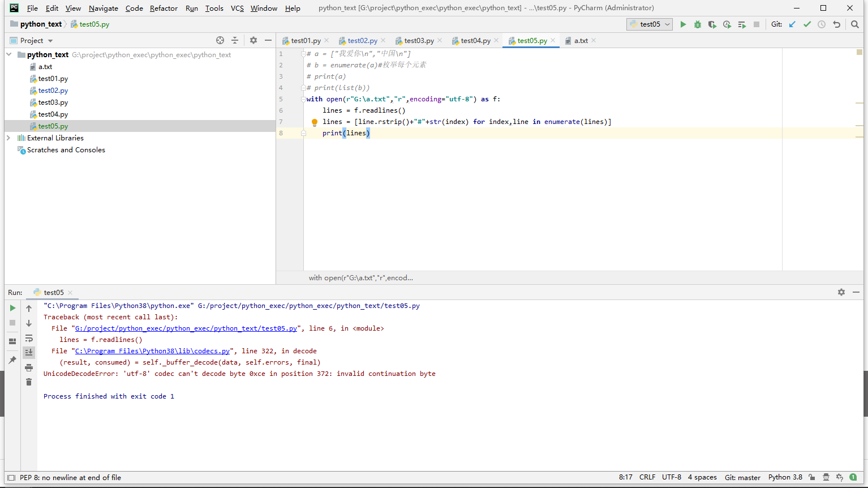Viewport: 868px width, 488px height.
Task: Open the 4 spaces indent settings
Action: click(702, 477)
